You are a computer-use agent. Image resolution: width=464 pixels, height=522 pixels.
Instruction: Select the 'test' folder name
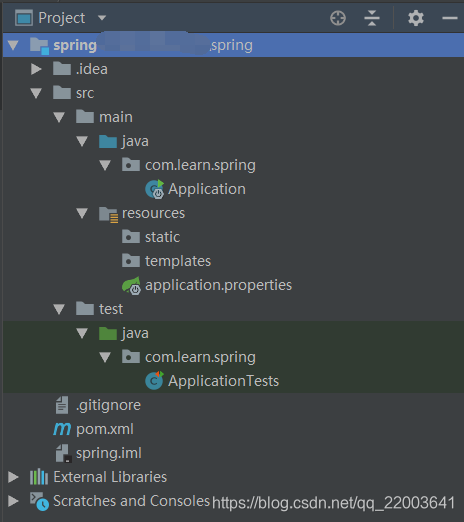click(x=111, y=309)
